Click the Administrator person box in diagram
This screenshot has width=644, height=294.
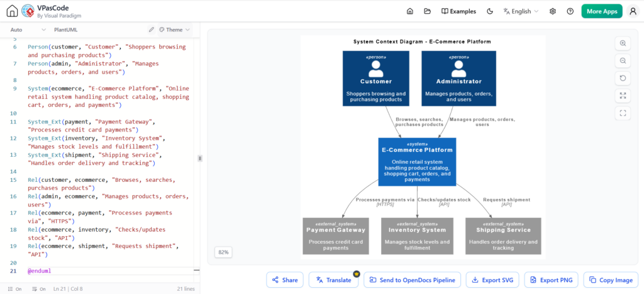pos(458,79)
